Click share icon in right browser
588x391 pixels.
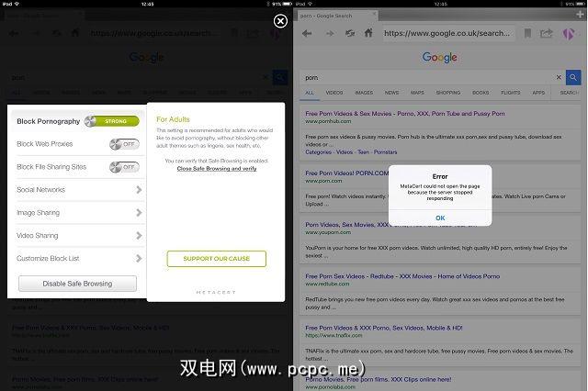[547, 33]
